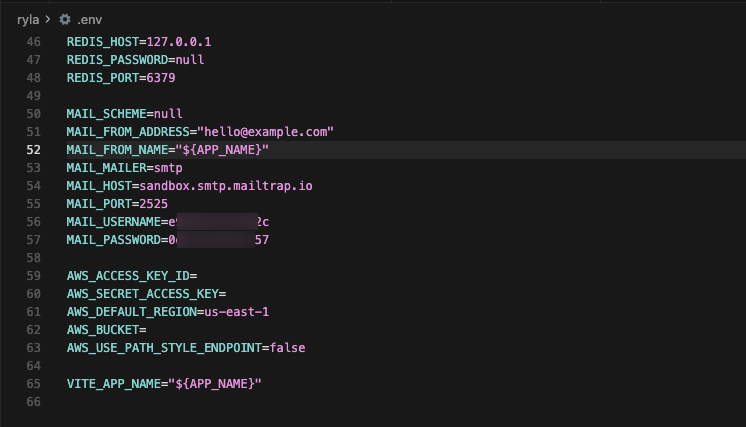Click line number 52 in gutter
Viewport: 746px width, 427px height.
(33, 150)
